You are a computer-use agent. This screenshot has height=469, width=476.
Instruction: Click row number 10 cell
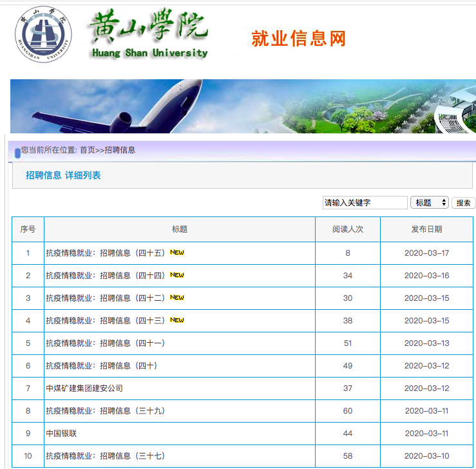click(28, 456)
